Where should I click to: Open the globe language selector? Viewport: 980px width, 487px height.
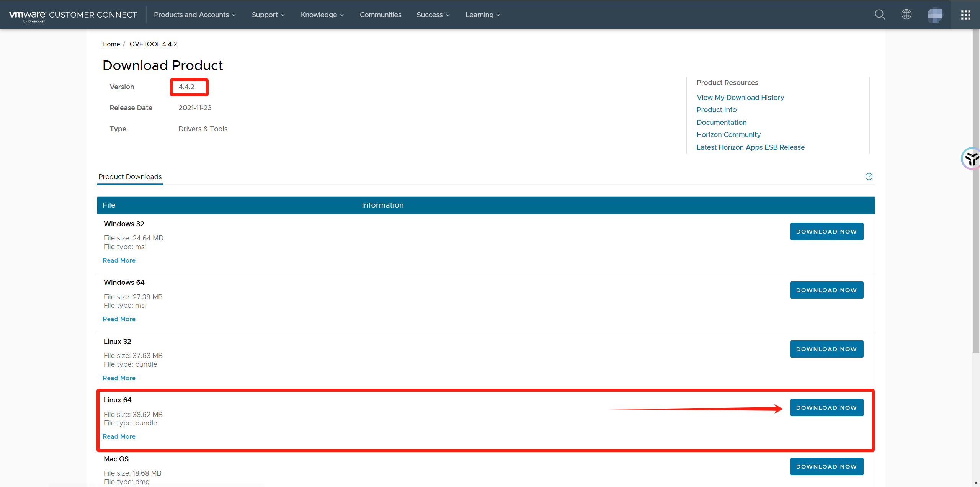point(906,15)
